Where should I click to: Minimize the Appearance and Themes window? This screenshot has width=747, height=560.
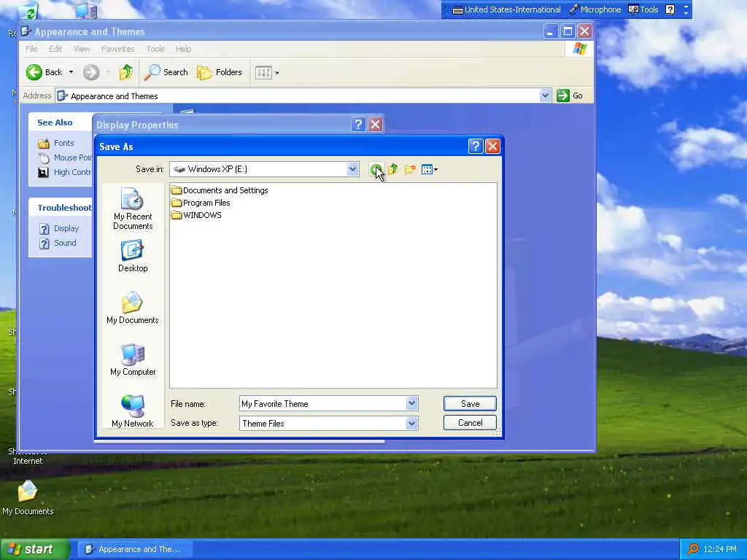[x=550, y=31]
